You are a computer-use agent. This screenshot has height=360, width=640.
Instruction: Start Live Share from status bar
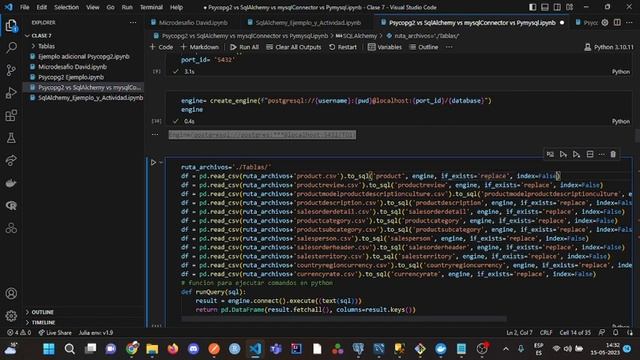click(55, 333)
